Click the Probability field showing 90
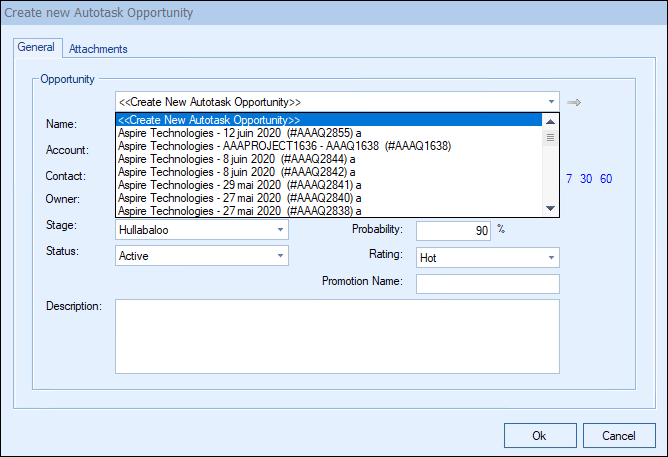The image size is (668, 457). [453, 231]
